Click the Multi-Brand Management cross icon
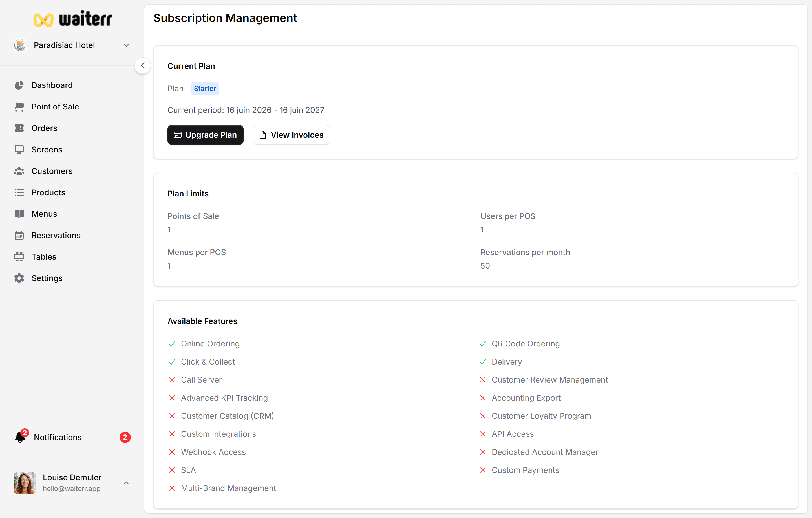This screenshot has height=518, width=812. 172,488
